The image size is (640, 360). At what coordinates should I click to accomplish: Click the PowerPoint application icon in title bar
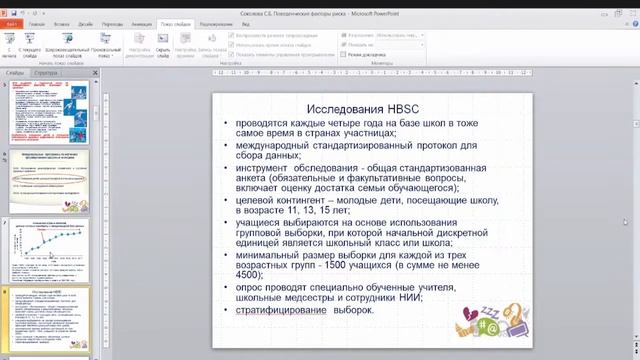click(4, 13)
